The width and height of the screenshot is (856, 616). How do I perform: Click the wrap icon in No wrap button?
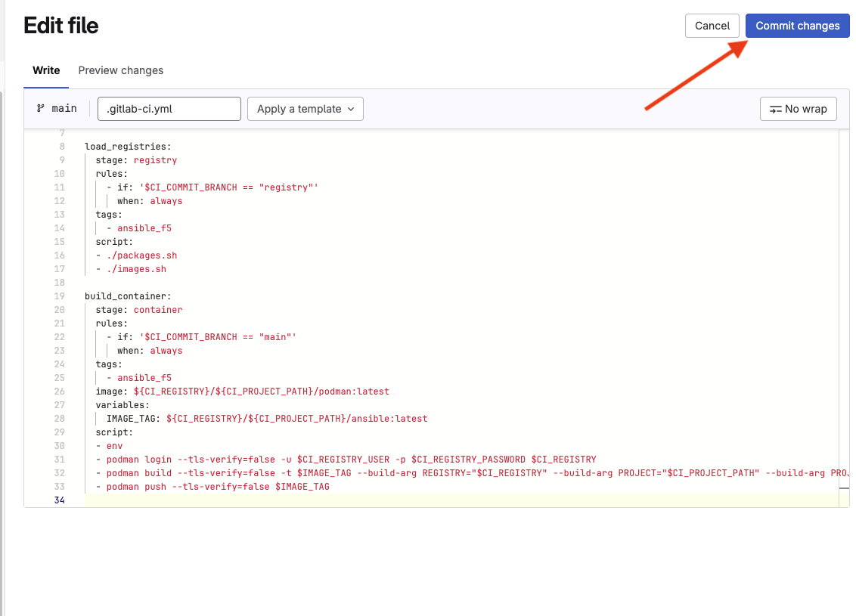(775, 110)
